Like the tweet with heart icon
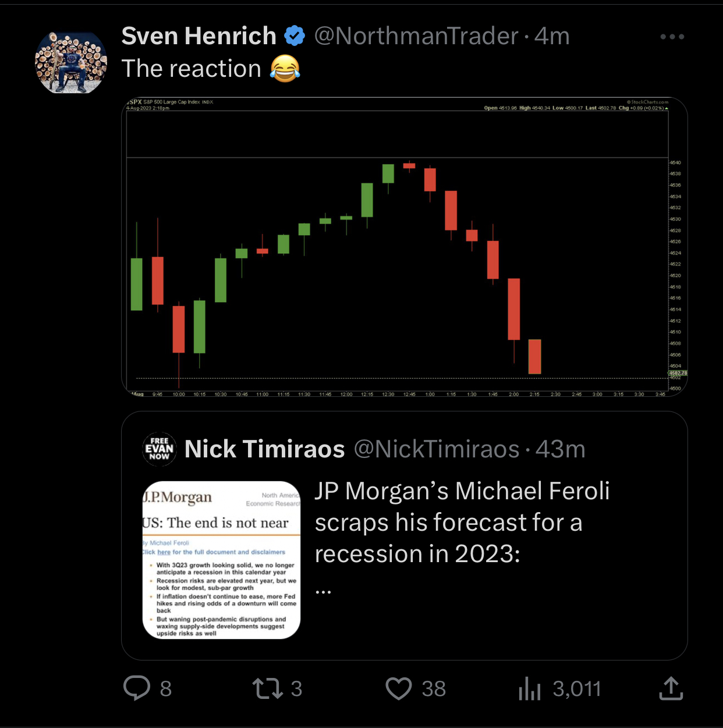This screenshot has height=728, width=723. coord(399,688)
